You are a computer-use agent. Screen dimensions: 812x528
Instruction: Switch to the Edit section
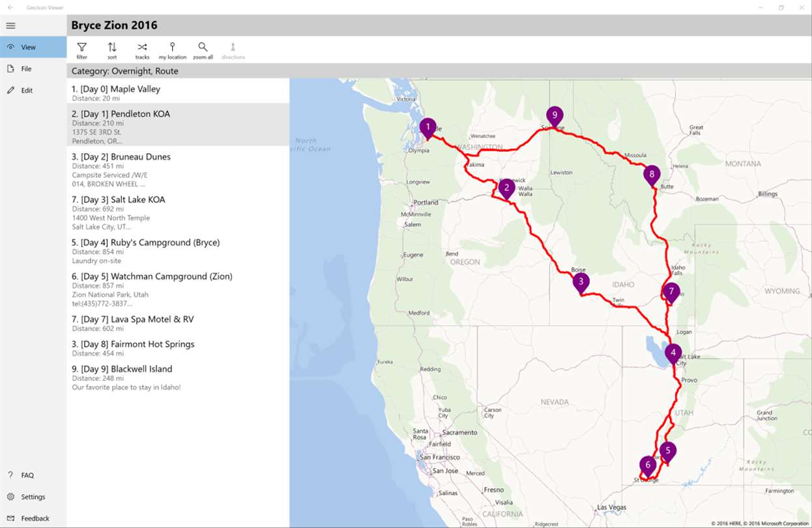tap(27, 91)
